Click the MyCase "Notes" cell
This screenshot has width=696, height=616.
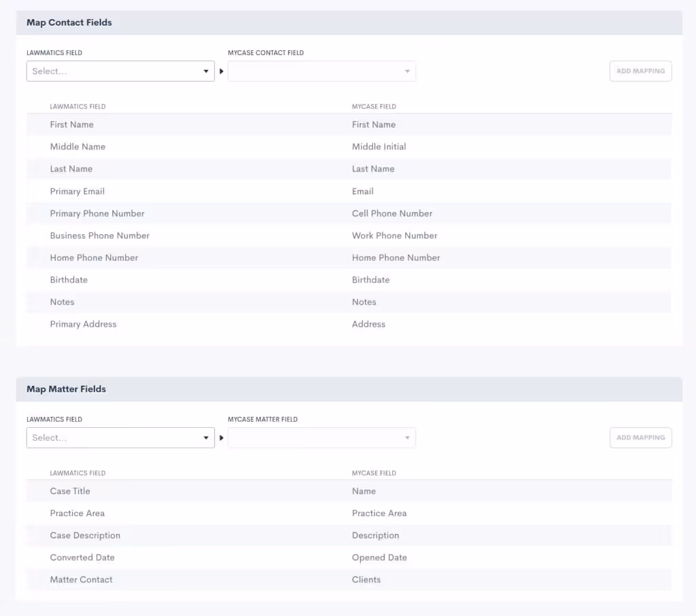pyautogui.click(x=364, y=302)
